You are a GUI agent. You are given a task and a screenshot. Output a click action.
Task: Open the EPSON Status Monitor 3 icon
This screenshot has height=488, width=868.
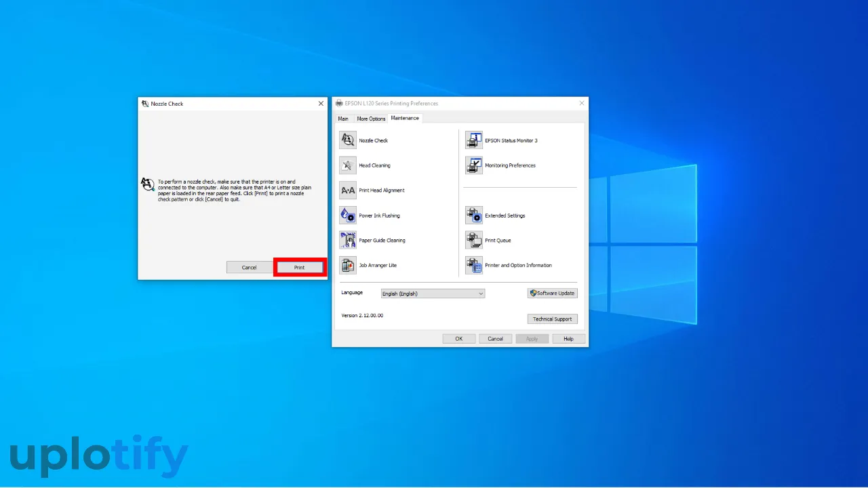click(474, 140)
